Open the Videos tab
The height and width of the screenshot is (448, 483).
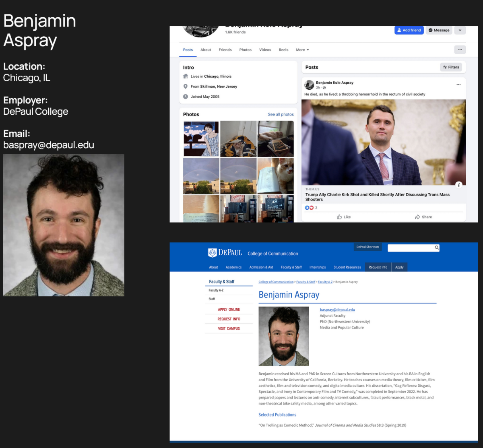coord(265,50)
